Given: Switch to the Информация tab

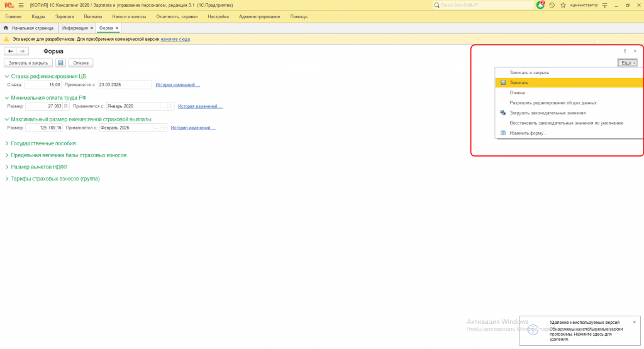Looking at the screenshot, I should 75,28.
